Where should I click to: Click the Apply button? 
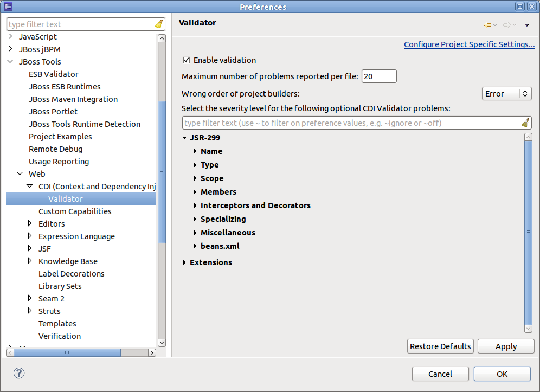[506, 346]
